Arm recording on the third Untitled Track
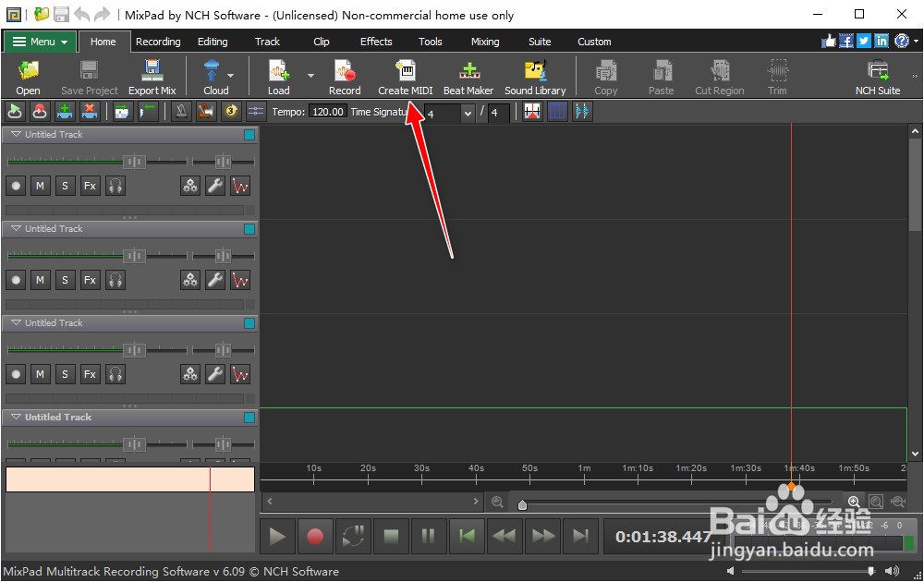This screenshot has height=582, width=924. (x=16, y=374)
